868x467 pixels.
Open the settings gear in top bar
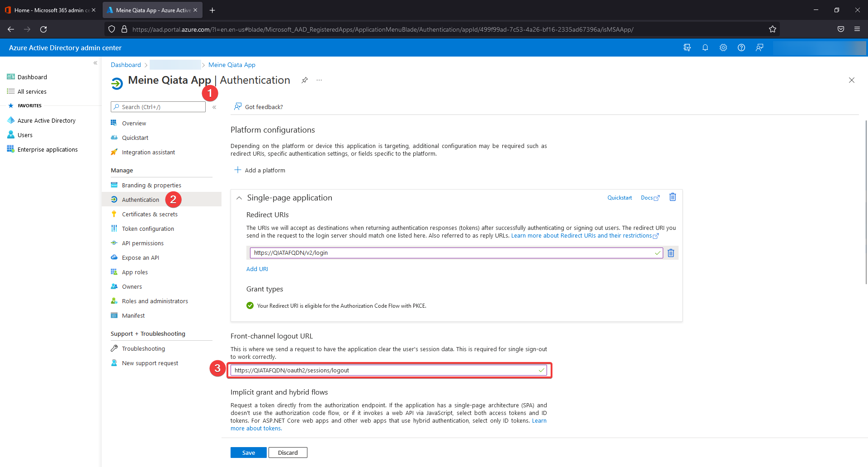pos(723,48)
